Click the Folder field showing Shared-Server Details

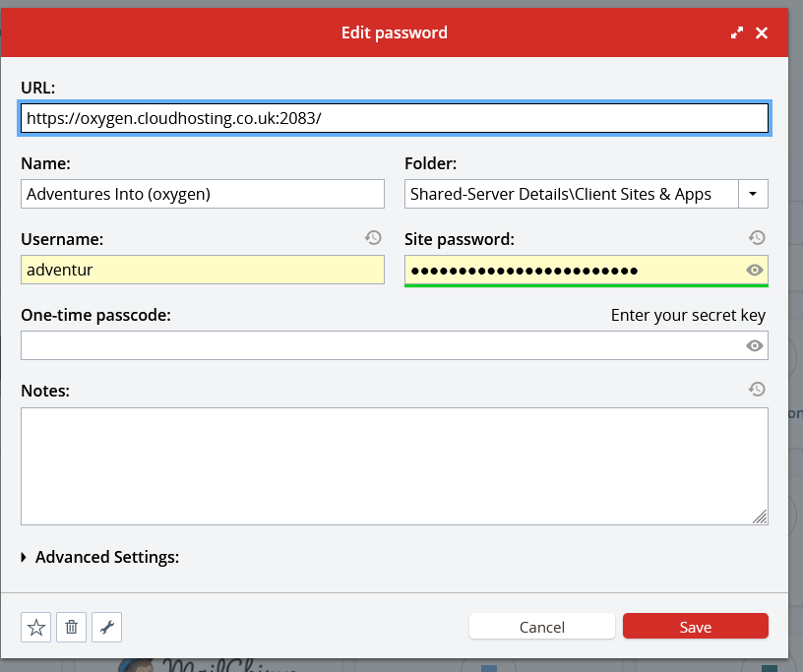point(571,194)
